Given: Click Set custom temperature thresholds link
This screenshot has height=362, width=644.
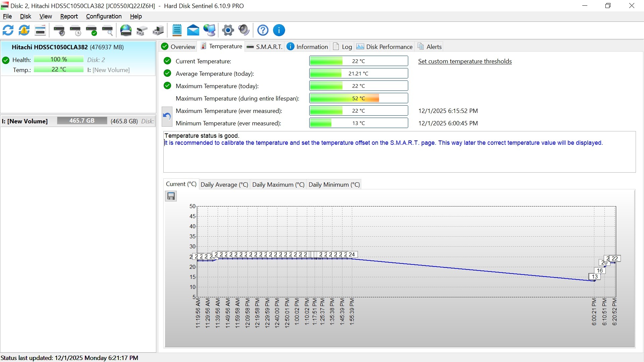Looking at the screenshot, I should click(x=465, y=61).
